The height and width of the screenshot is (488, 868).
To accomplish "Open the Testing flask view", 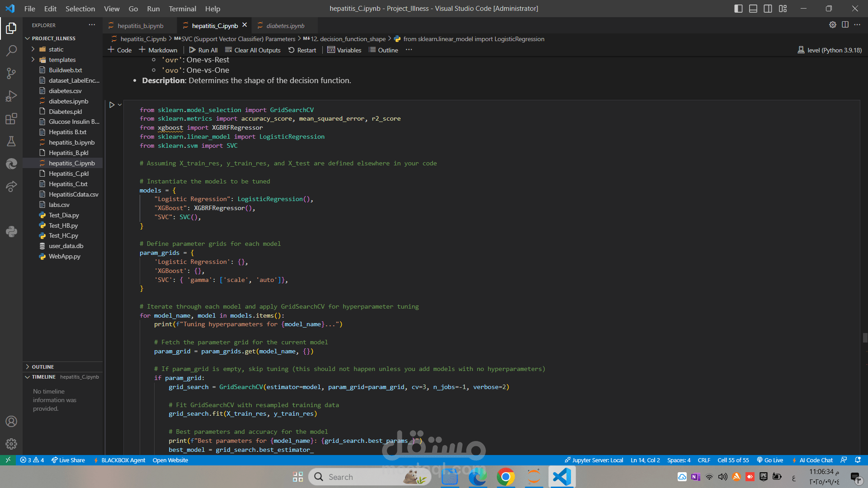I will point(11,141).
